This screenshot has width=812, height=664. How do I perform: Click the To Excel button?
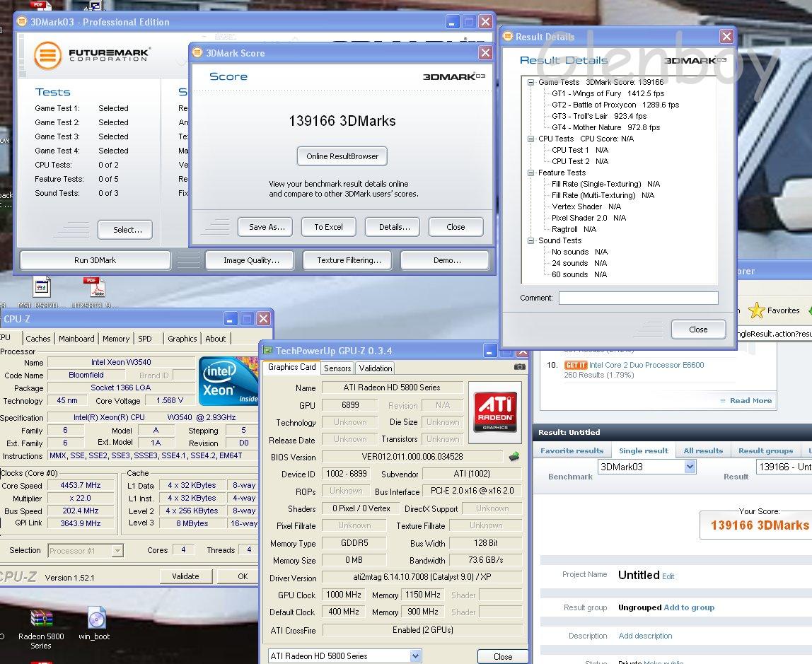[x=328, y=227]
